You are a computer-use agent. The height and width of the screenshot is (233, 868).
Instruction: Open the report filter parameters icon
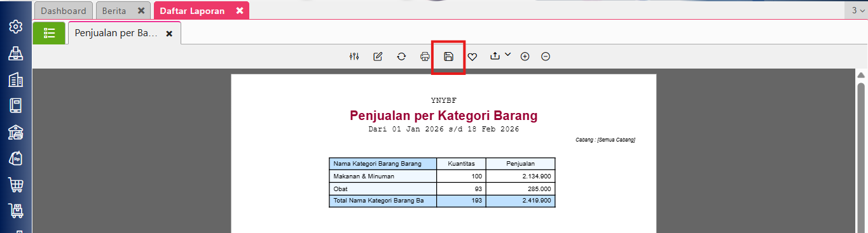click(x=354, y=57)
